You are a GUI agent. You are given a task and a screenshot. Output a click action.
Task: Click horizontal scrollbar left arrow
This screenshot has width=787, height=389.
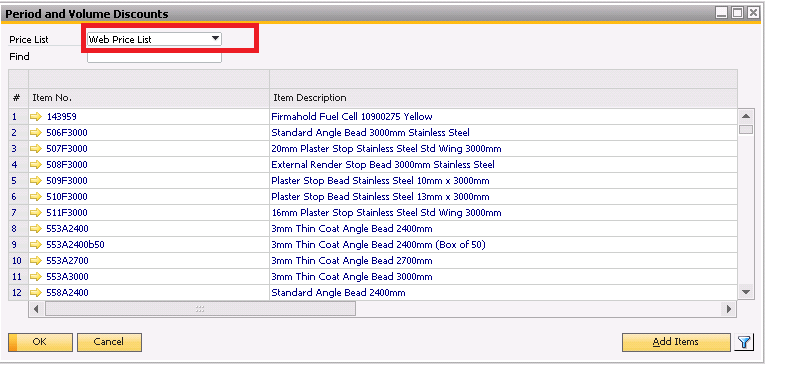[x=36, y=309]
